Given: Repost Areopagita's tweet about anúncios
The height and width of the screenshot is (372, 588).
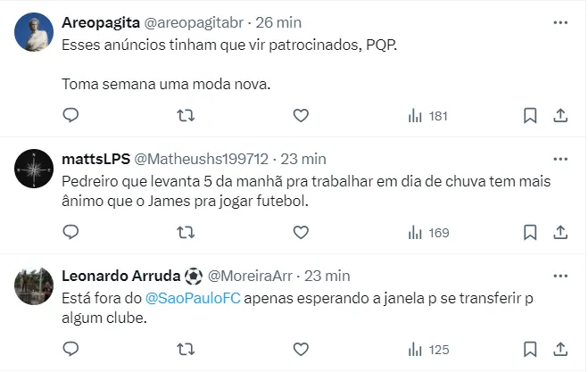Looking at the screenshot, I should coord(186,115).
